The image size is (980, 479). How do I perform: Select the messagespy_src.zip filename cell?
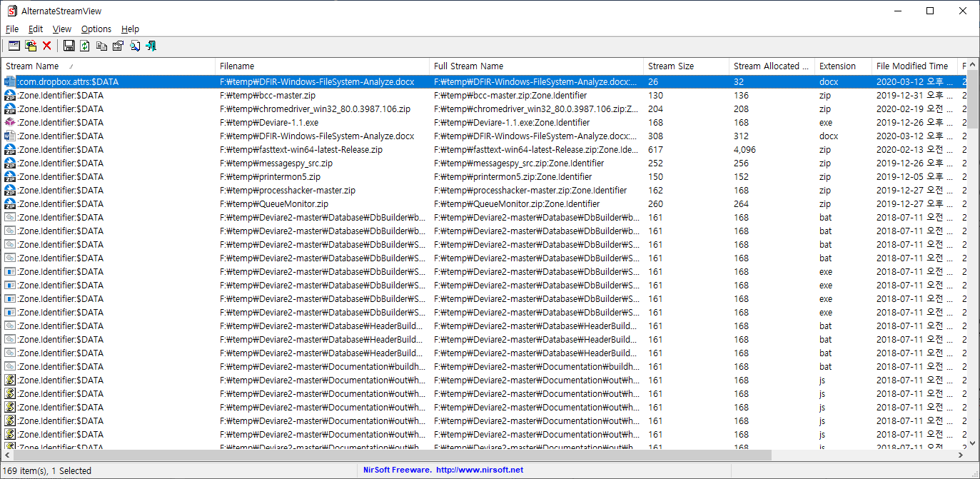point(276,163)
